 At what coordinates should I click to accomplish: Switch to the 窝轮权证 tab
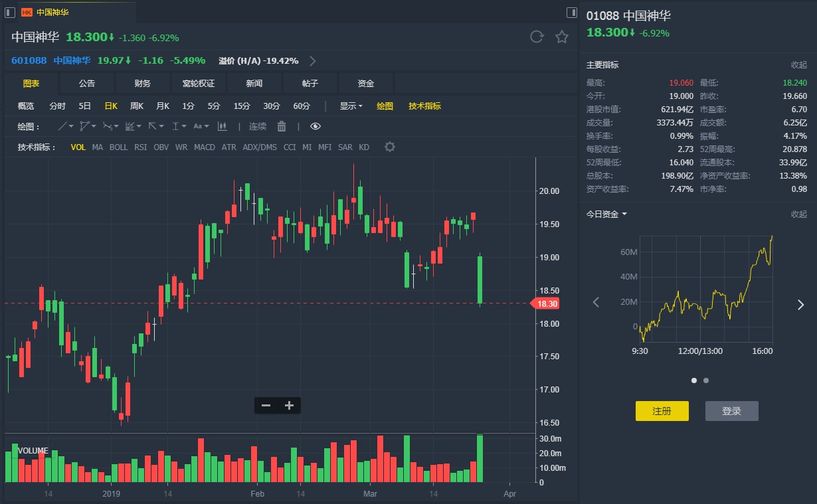[199, 83]
